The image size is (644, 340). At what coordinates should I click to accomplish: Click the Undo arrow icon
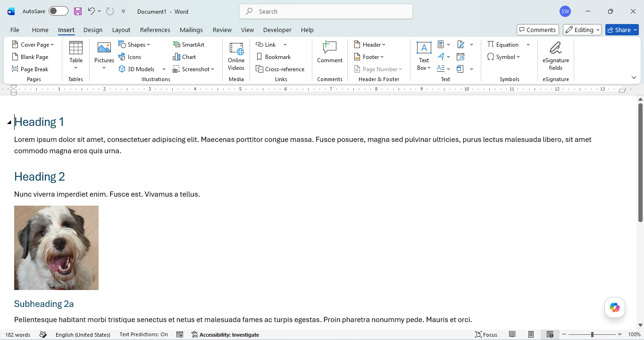tap(92, 11)
